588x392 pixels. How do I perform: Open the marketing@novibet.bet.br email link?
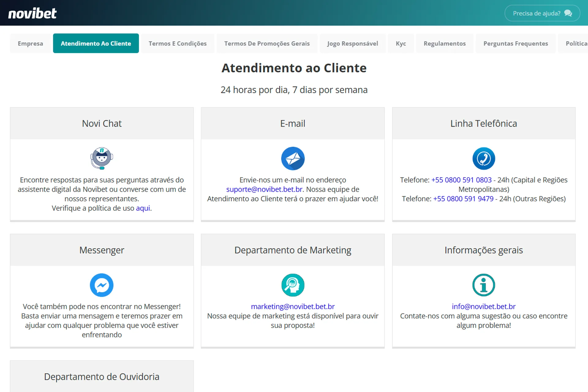tap(293, 307)
